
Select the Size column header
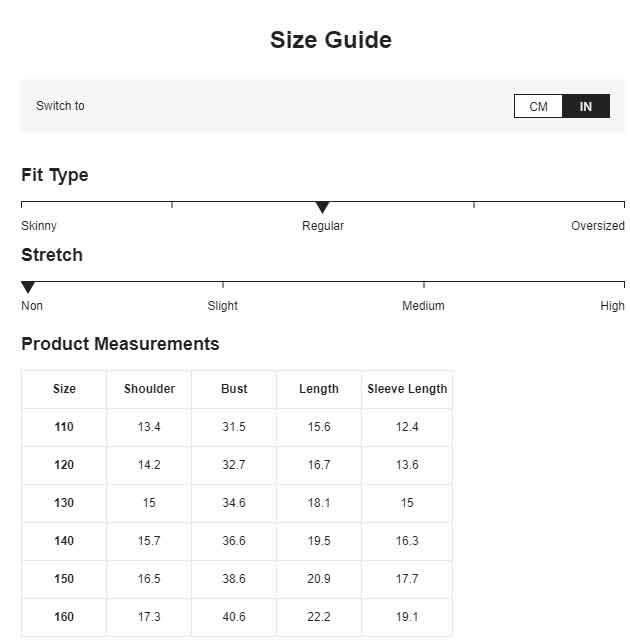[x=64, y=389]
